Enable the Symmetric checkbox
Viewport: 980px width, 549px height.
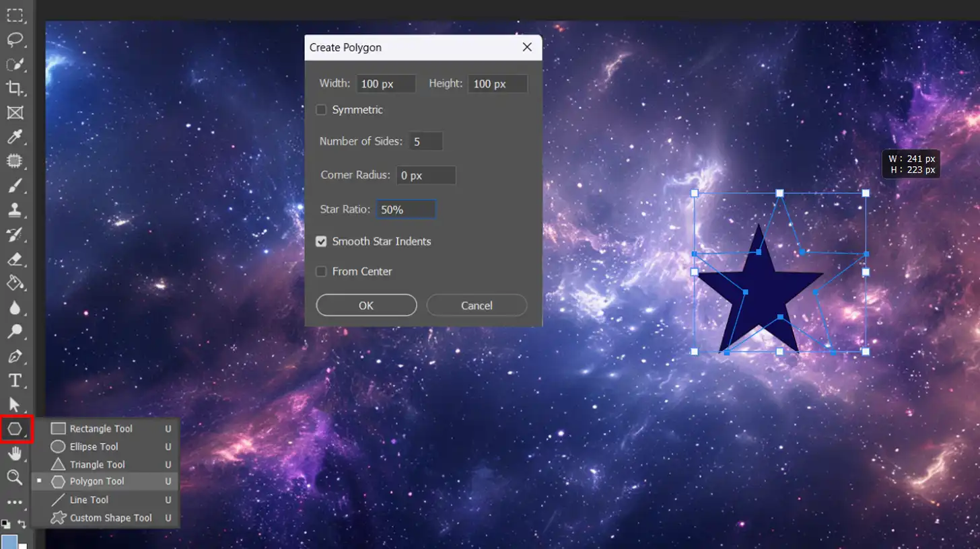click(x=322, y=110)
